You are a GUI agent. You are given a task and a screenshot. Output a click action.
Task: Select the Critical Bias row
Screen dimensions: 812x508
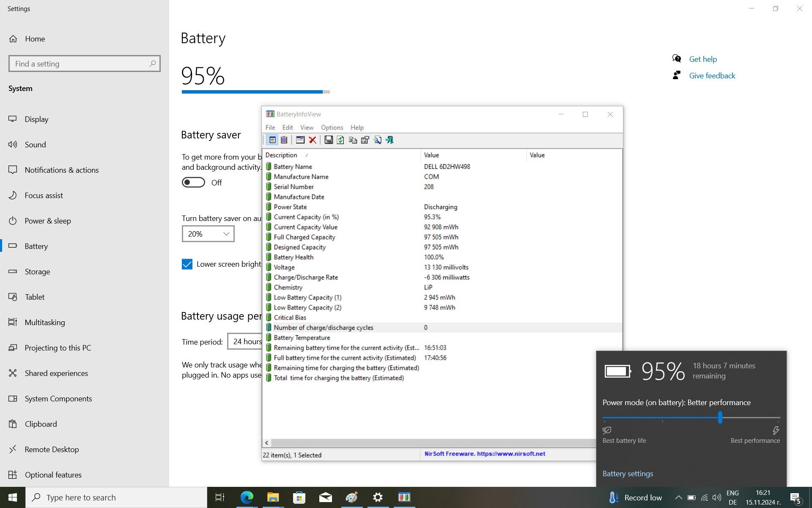pos(442,317)
